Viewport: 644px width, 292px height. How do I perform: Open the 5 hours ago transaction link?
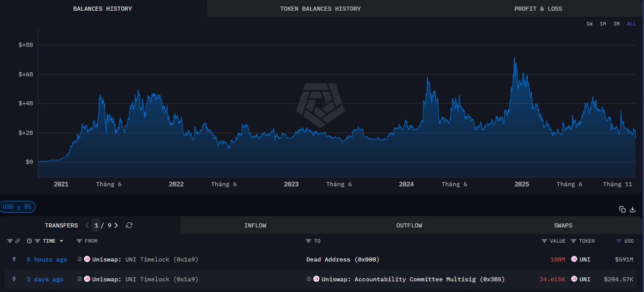(x=47, y=259)
